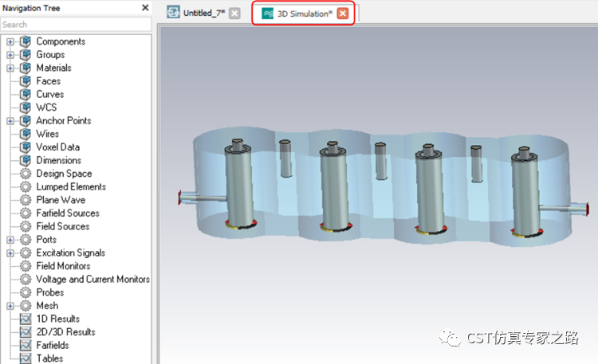Viewport: 598px width, 364px height.
Task: Select the Dimensions tree label
Action: tap(59, 160)
